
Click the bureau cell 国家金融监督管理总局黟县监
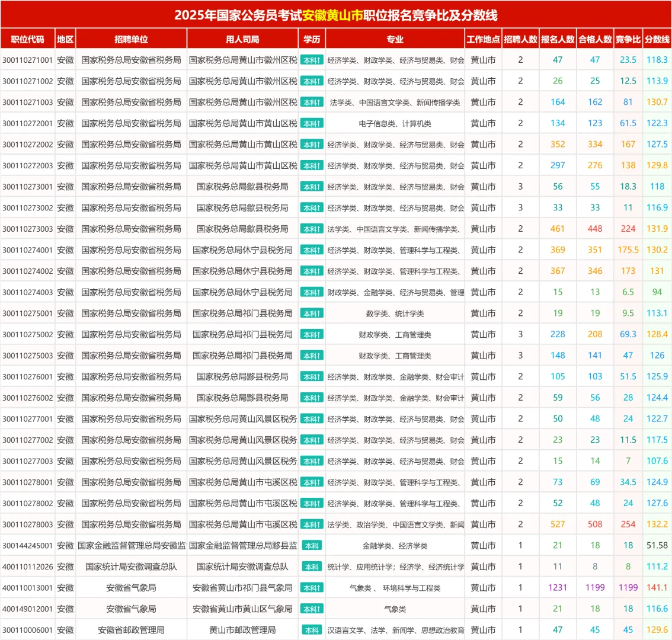[x=242, y=546]
